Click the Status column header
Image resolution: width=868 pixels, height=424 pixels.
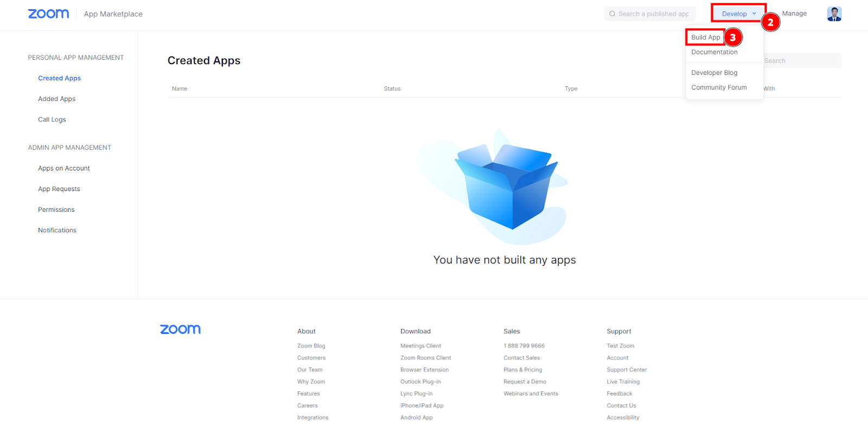coord(392,88)
